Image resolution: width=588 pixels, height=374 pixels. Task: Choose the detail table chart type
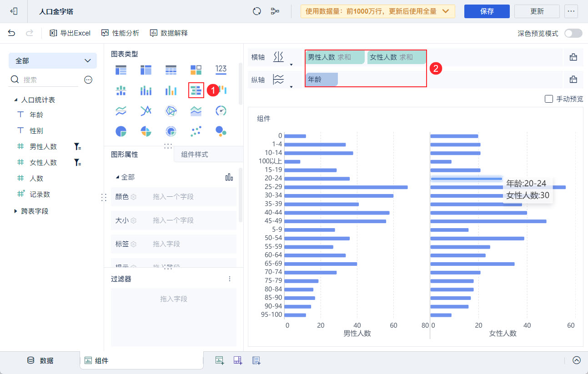tap(171, 70)
